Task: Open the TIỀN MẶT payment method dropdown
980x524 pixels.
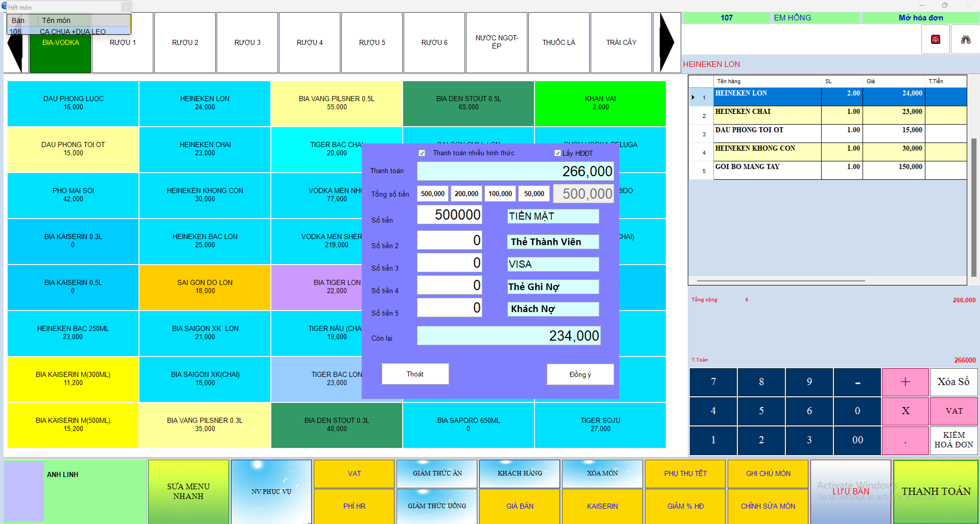Action: [x=553, y=216]
